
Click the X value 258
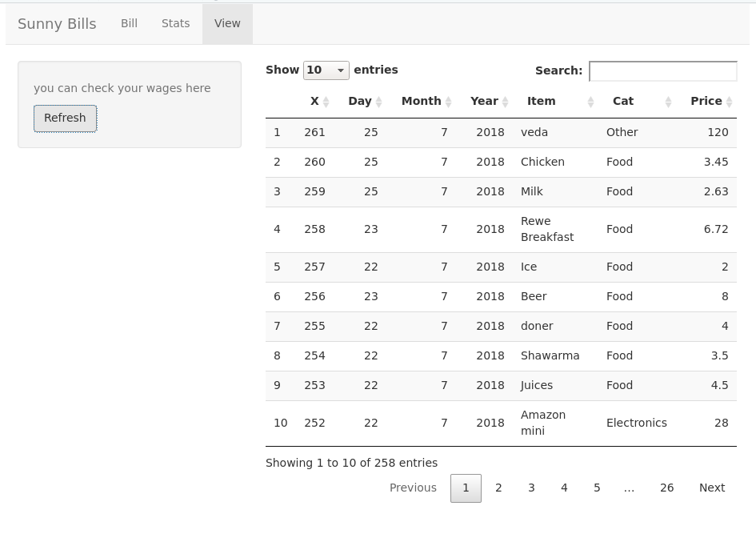tap(314, 229)
